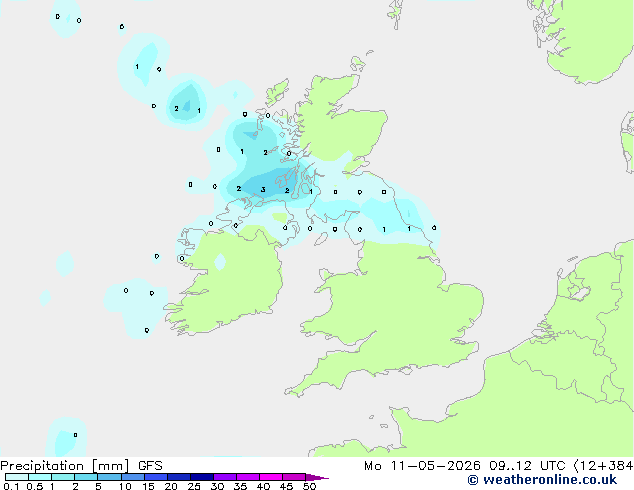Click the date '11-05-2026' in caption

436,466
